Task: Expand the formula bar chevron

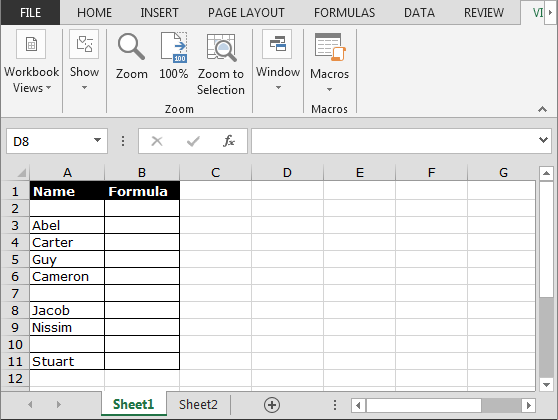Action: 543,140
